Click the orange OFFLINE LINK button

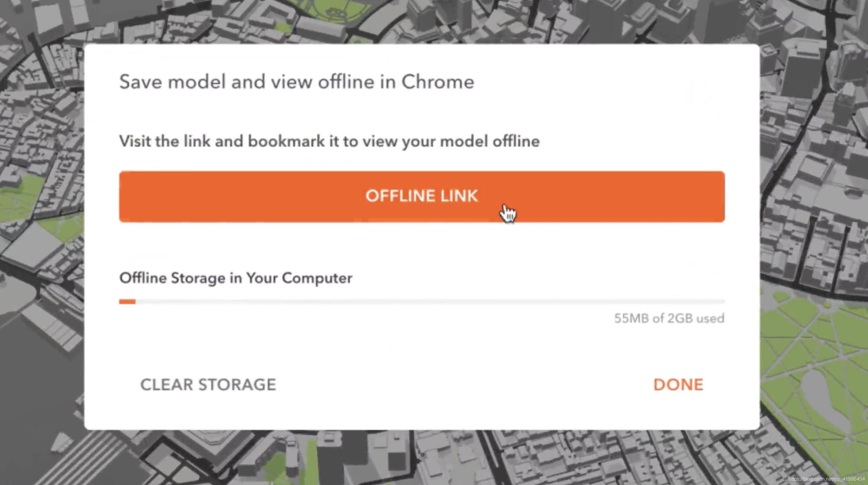(421, 196)
